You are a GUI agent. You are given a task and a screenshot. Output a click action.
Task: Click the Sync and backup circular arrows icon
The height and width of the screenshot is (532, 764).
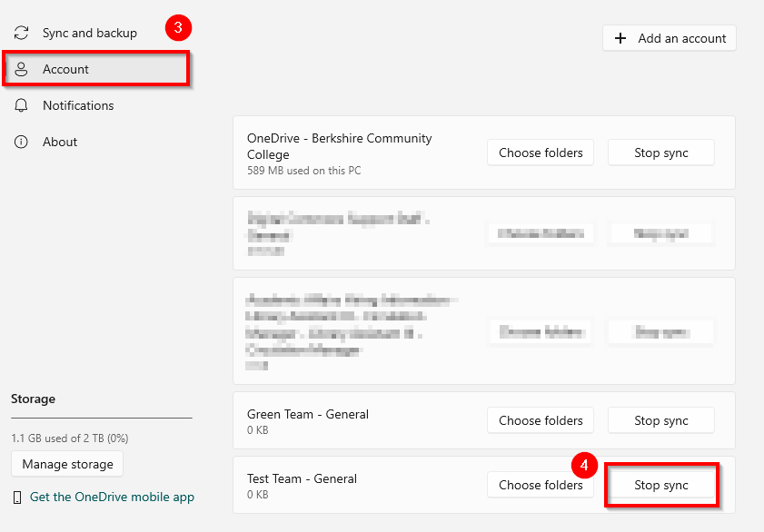[x=21, y=33]
